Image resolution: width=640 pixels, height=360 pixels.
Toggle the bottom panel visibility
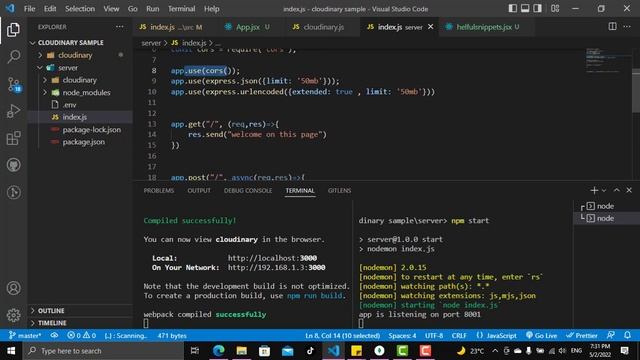(525, 9)
